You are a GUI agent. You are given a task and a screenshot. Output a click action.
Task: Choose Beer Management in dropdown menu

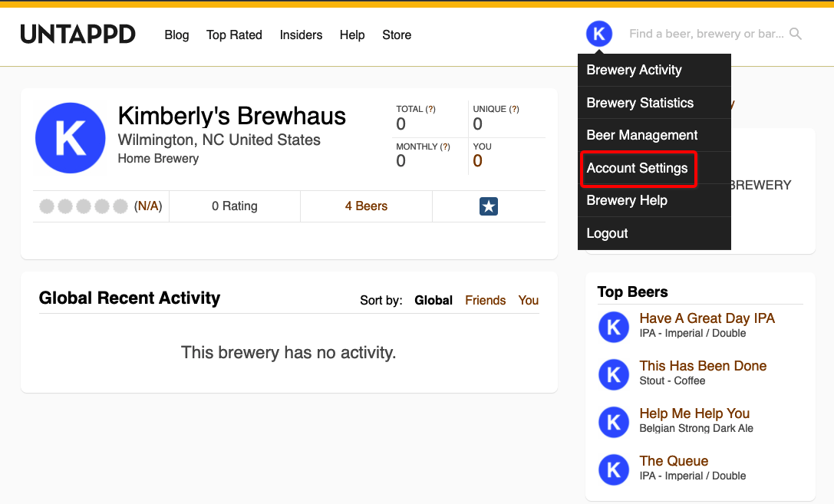click(642, 135)
